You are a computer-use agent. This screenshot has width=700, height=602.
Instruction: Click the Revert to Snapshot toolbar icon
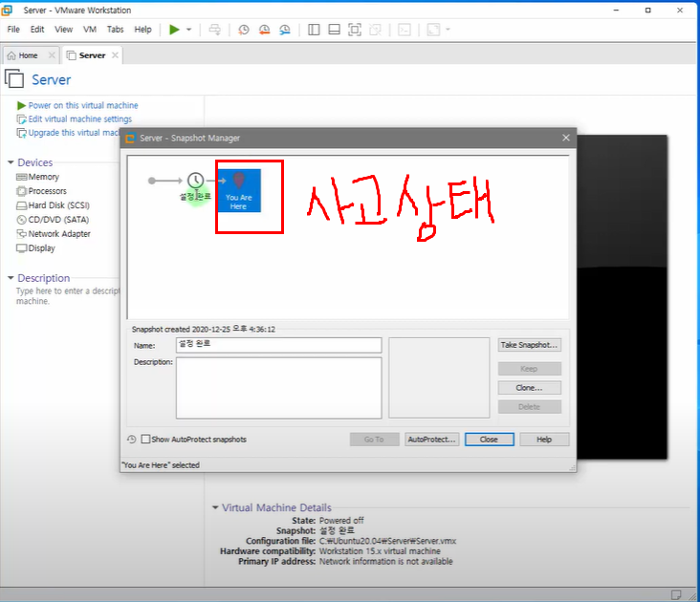click(x=264, y=30)
